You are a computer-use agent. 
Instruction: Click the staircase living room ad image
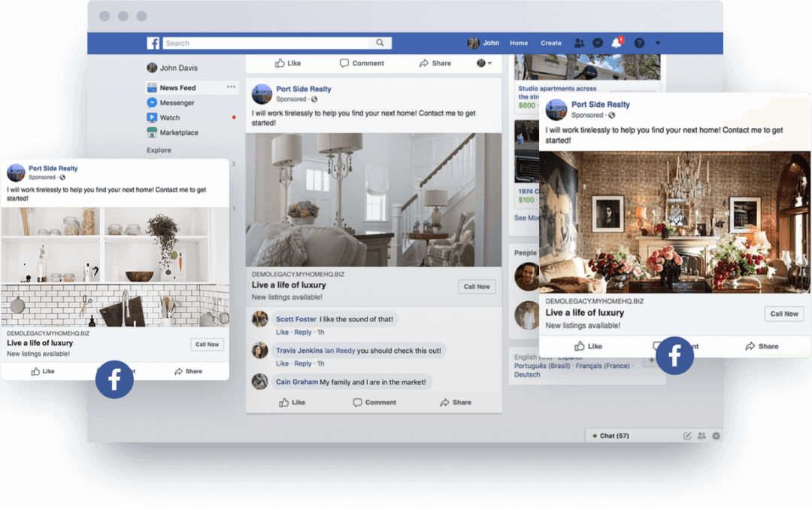tap(374, 199)
